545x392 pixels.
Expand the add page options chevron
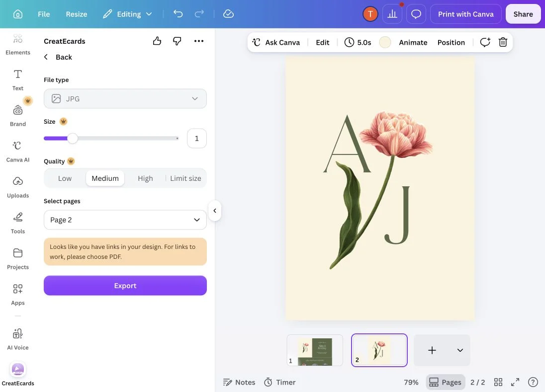coord(460,350)
